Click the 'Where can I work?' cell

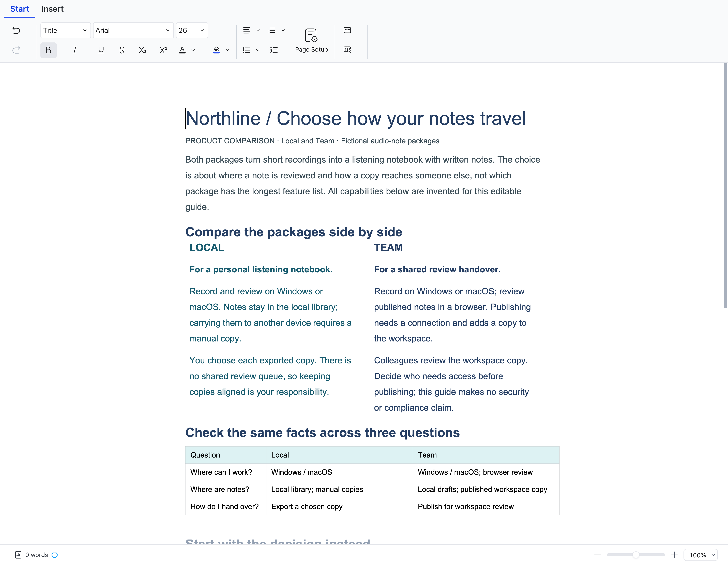[x=226, y=472]
